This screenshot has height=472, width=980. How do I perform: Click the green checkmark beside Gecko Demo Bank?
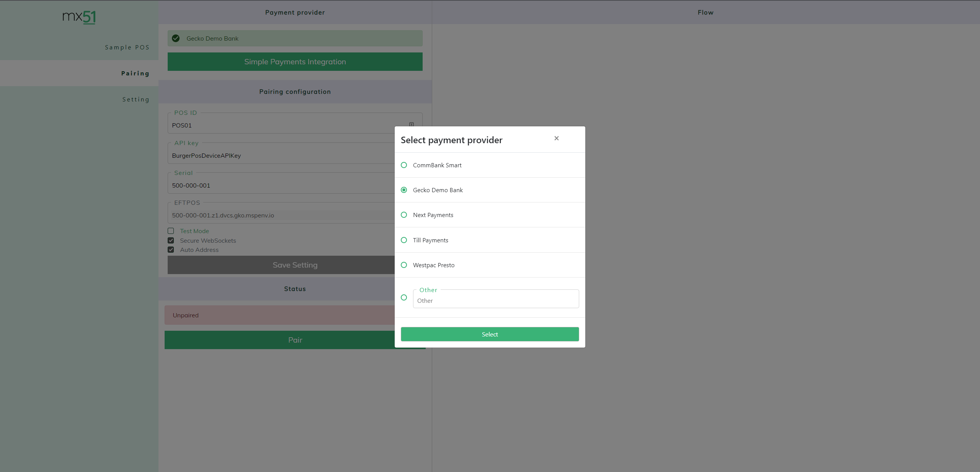176,38
